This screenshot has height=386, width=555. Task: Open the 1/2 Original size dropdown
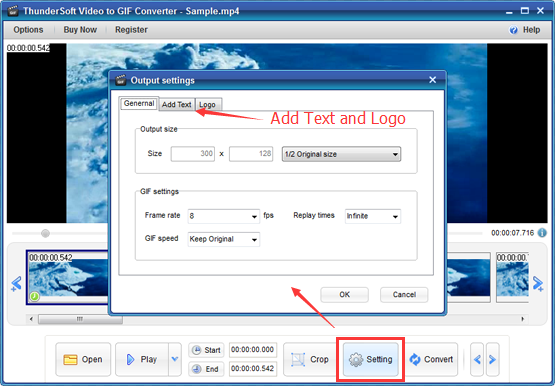point(341,154)
